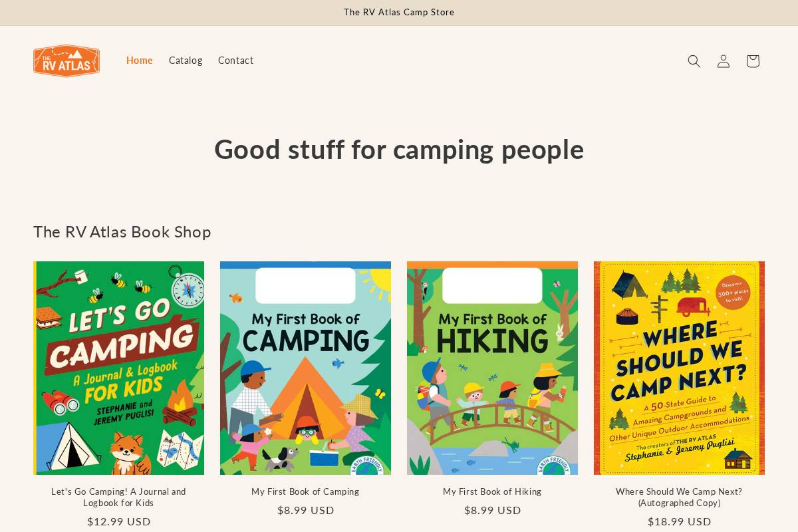Click The RV Atlas Camp Store announcement banner

click(399, 12)
